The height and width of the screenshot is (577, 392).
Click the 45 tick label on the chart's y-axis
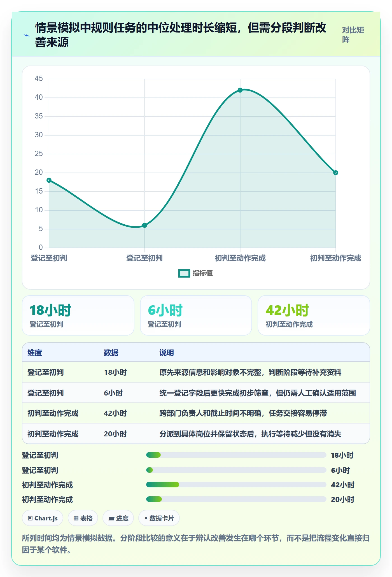point(39,79)
